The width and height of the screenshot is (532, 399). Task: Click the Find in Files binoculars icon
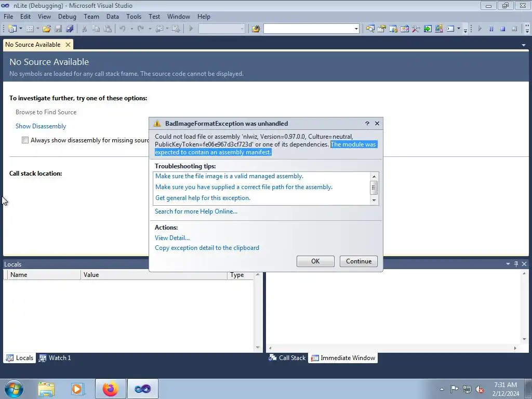pyautogui.click(x=256, y=29)
